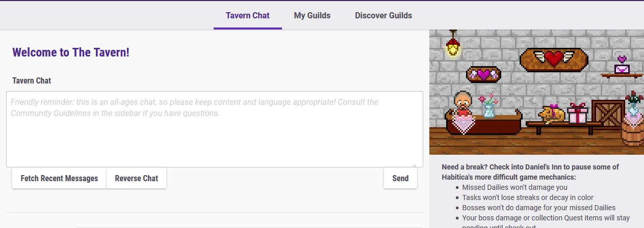Click the Missed Dailies won't damage you text

coord(514,187)
